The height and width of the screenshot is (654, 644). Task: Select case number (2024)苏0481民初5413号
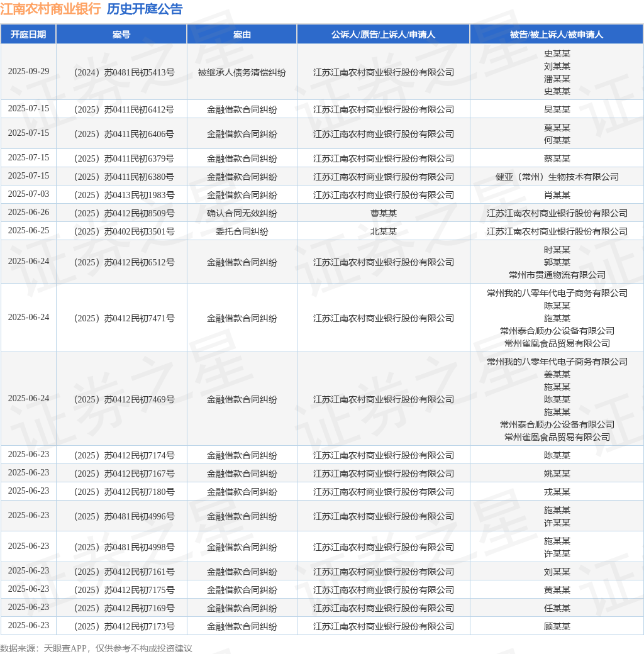pyautogui.click(x=125, y=72)
